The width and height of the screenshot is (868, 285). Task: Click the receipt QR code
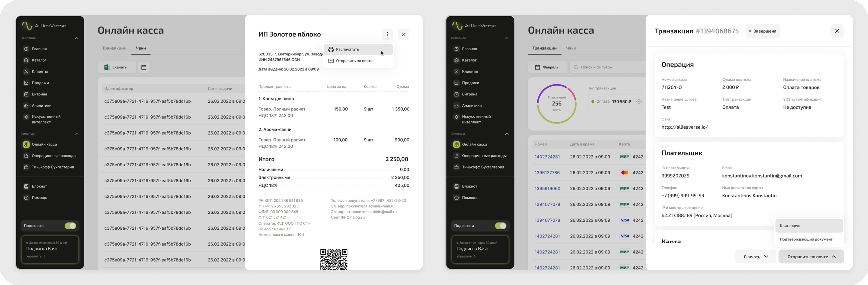(x=334, y=259)
